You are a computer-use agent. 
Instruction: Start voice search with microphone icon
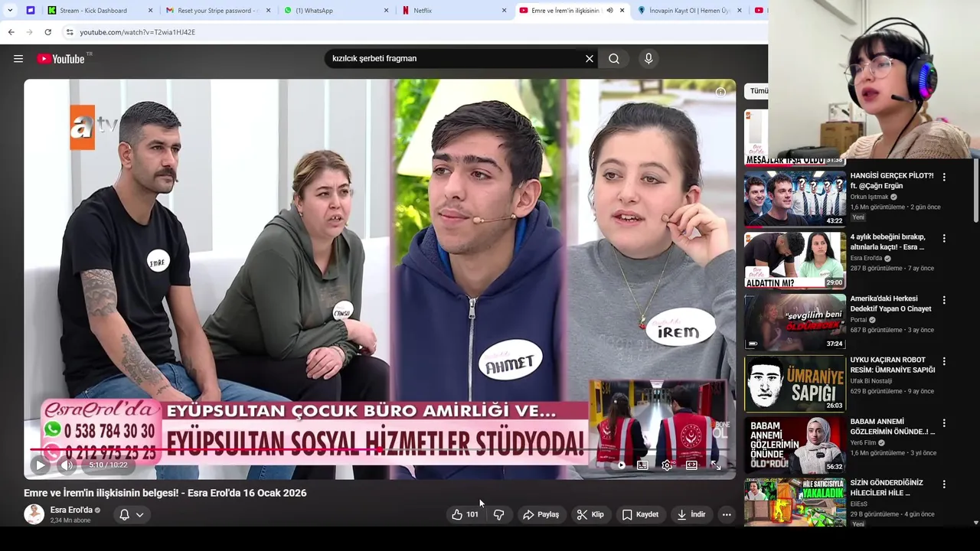(x=648, y=59)
